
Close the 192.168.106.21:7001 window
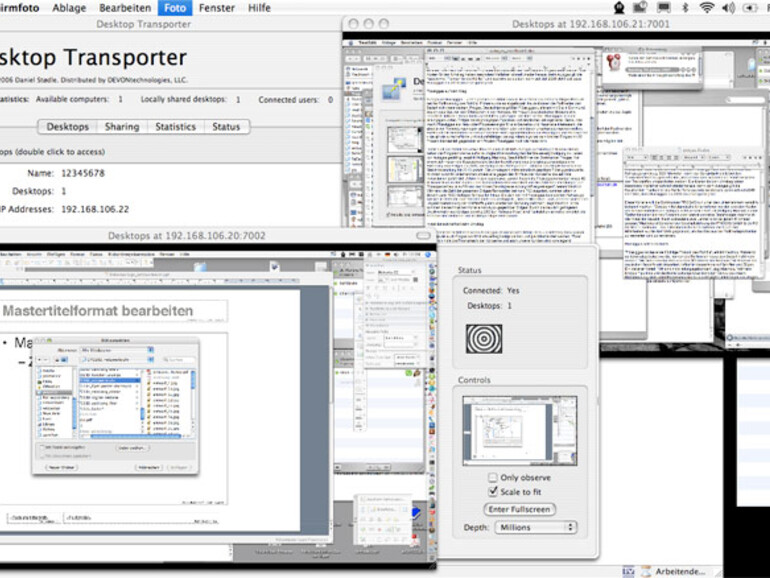click(x=353, y=24)
